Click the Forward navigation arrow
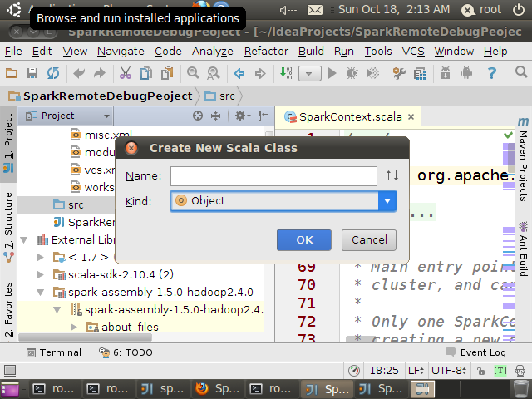The height and width of the screenshot is (399, 532). [x=260, y=73]
